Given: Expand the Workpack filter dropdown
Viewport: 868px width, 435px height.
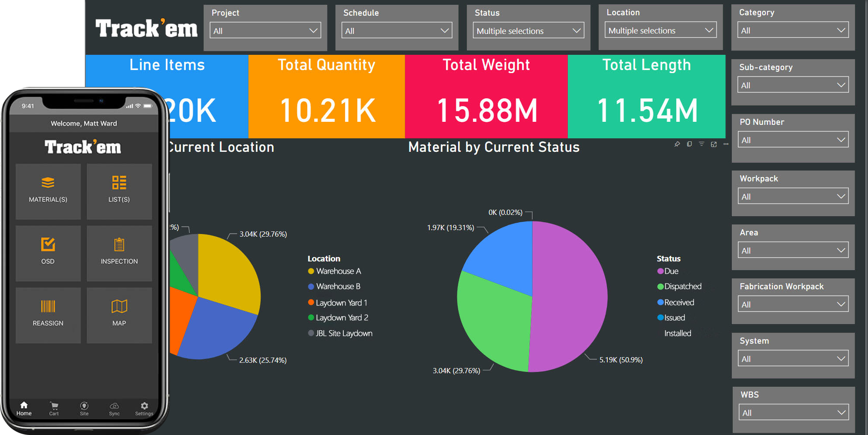Looking at the screenshot, I should click(x=793, y=197).
